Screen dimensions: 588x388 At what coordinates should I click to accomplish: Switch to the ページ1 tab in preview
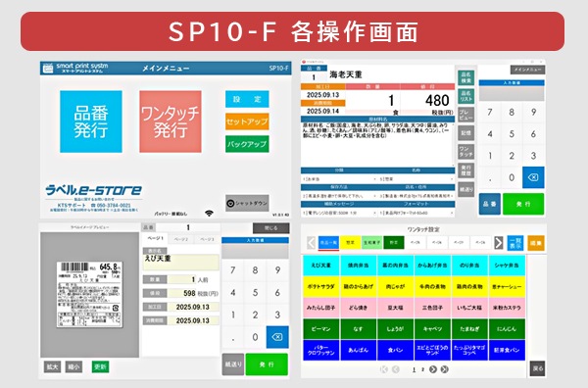155,239
